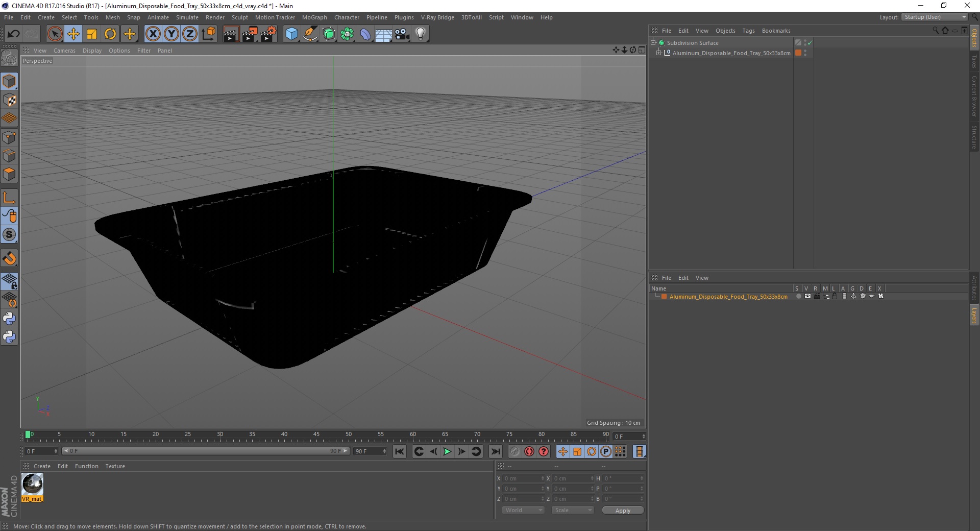980x531 pixels.
Task: Open the MoGraph array generator icon
Action: click(347, 34)
